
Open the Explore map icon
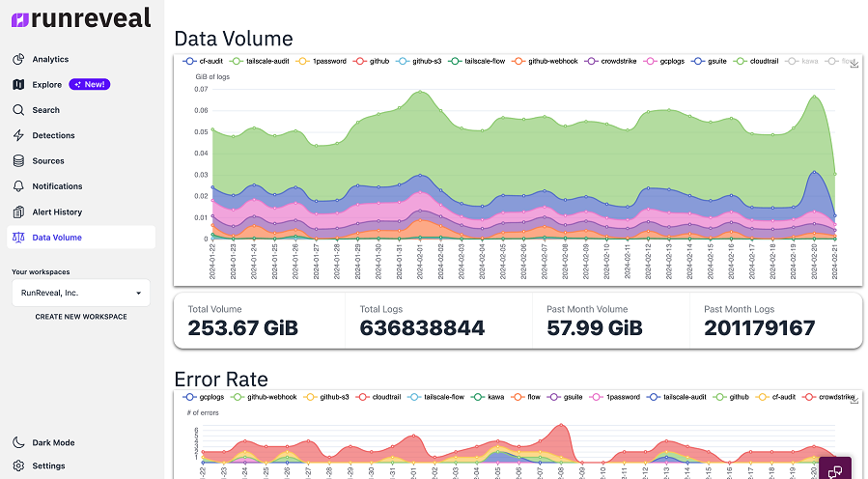coord(18,84)
